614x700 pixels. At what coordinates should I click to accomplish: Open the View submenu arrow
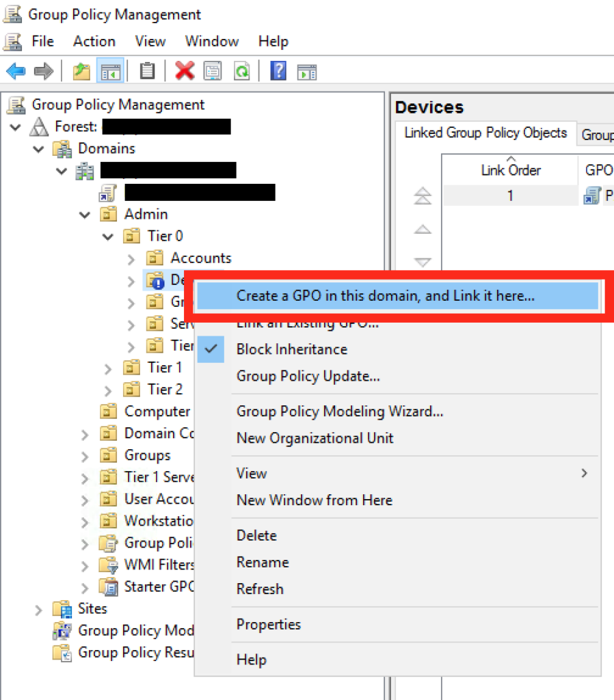pyautogui.click(x=584, y=473)
